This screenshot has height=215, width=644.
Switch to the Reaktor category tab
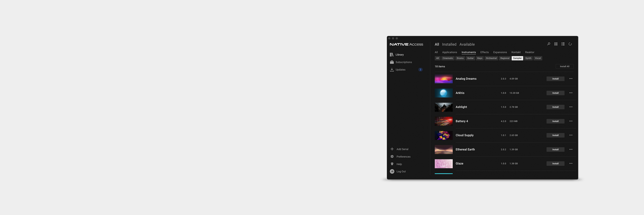[529, 52]
